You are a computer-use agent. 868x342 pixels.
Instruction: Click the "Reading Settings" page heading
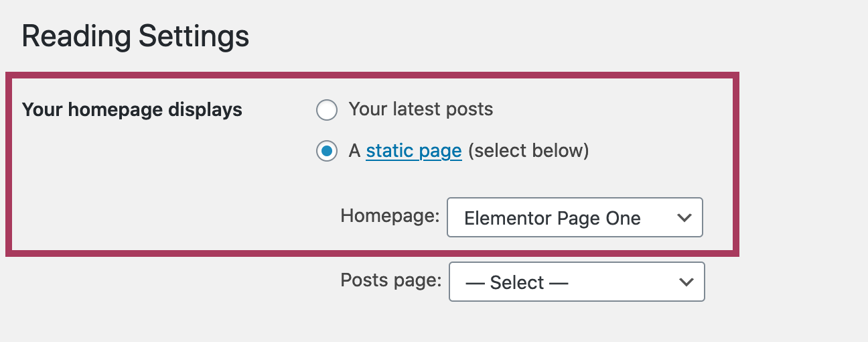[135, 36]
